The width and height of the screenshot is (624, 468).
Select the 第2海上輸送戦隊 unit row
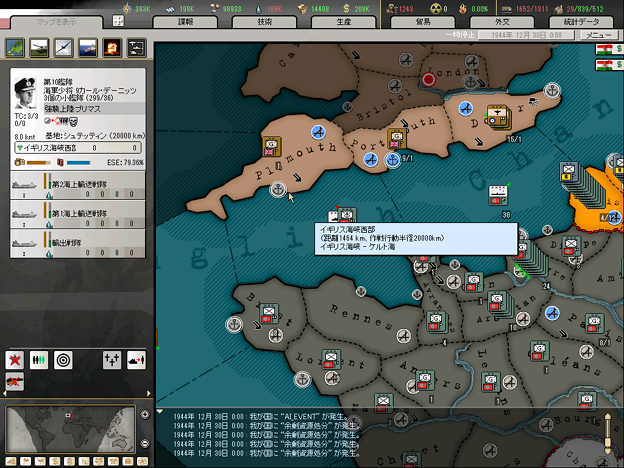click(78, 185)
